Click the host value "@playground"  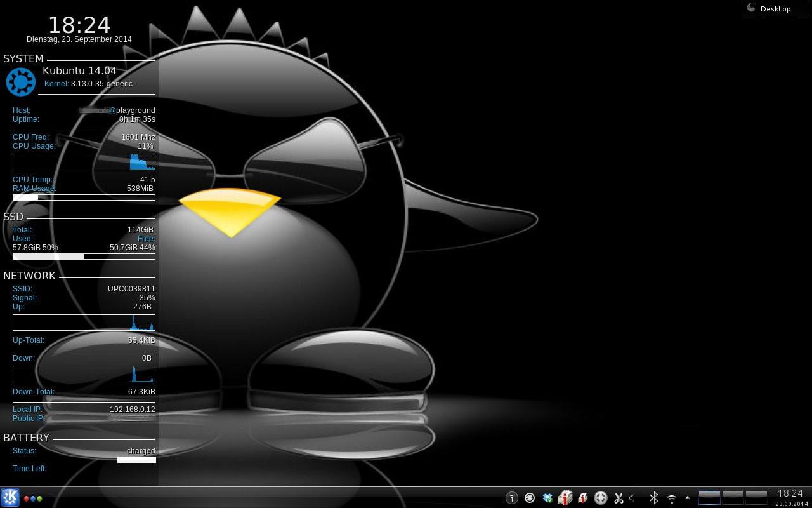point(132,110)
